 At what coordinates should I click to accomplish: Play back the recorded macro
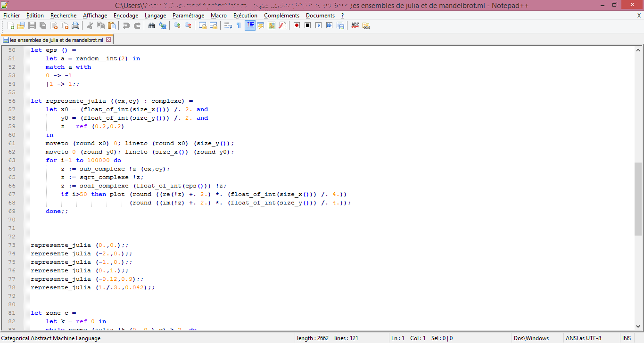[x=319, y=25]
